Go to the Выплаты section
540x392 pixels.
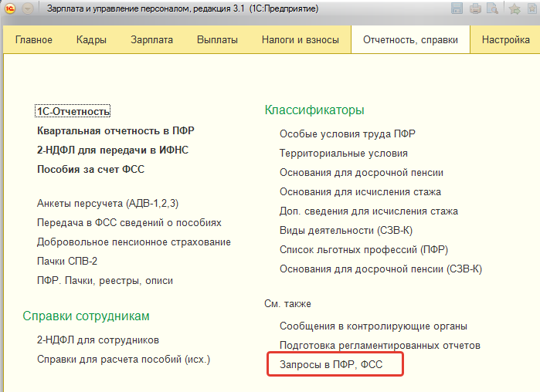tap(217, 40)
